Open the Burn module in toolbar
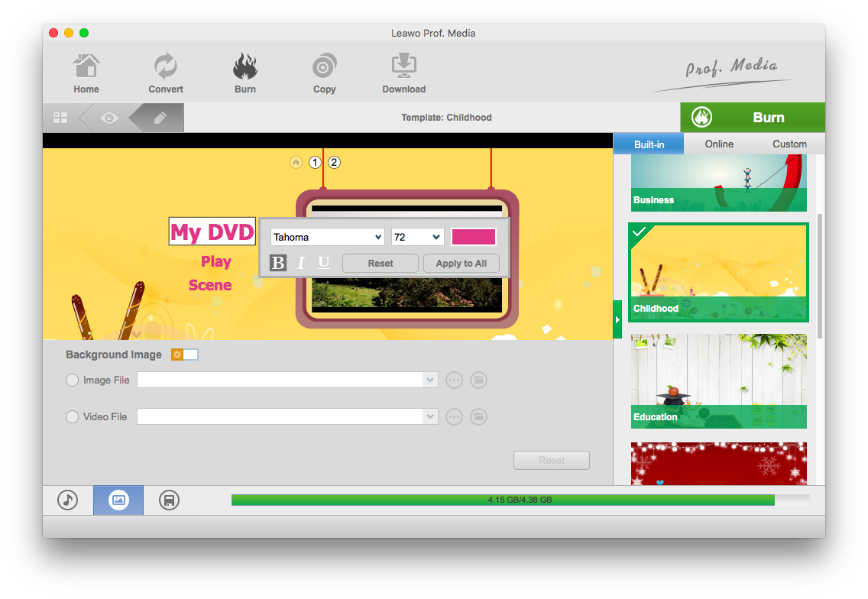Viewport: 868px width, 599px height. click(x=245, y=73)
